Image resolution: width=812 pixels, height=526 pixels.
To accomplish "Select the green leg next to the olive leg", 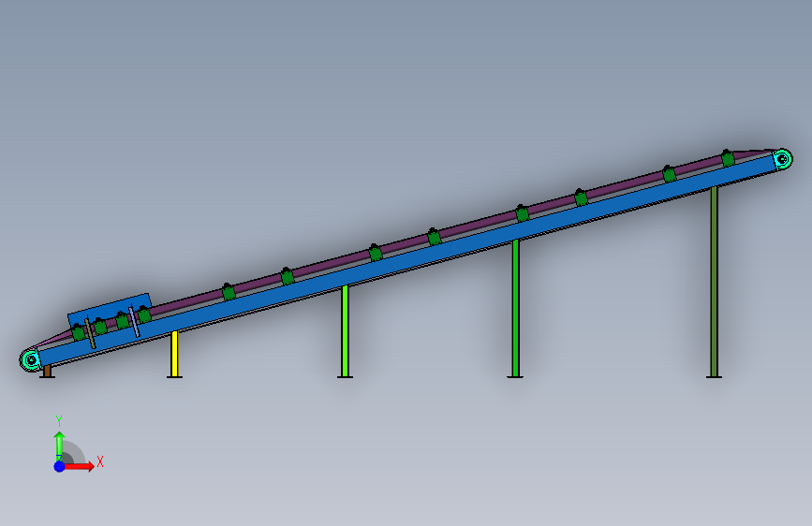I will [x=515, y=309].
